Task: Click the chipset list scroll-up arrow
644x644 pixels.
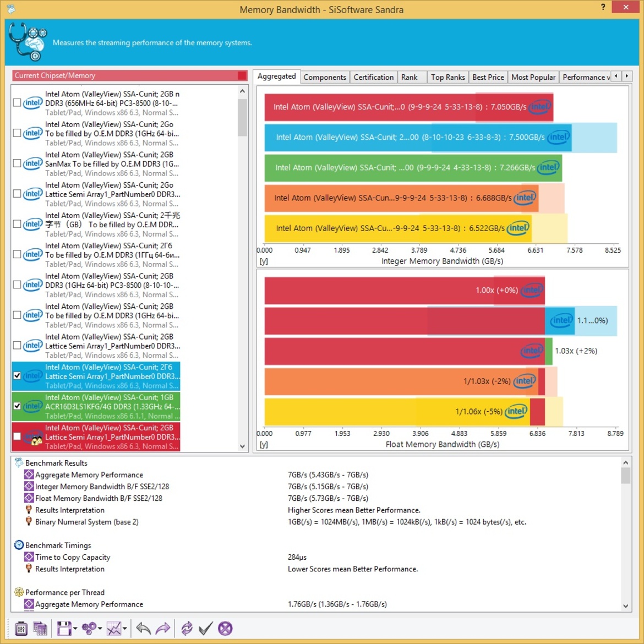Action: 242,91
